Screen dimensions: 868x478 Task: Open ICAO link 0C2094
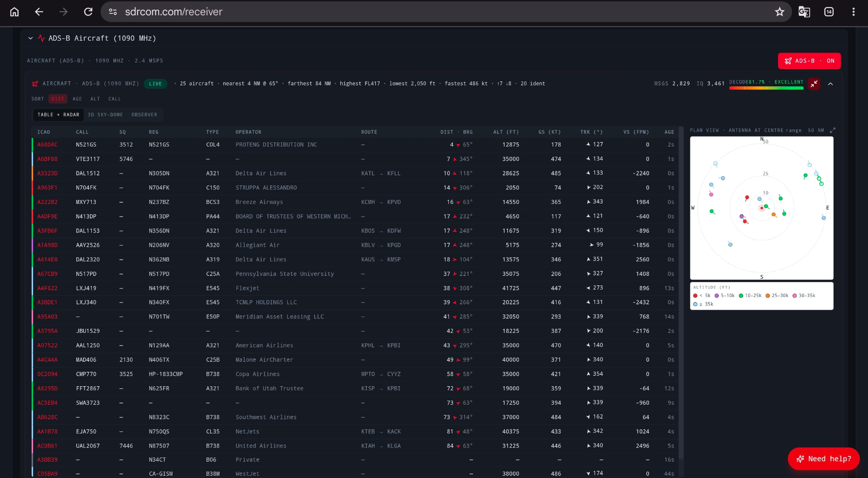click(47, 374)
